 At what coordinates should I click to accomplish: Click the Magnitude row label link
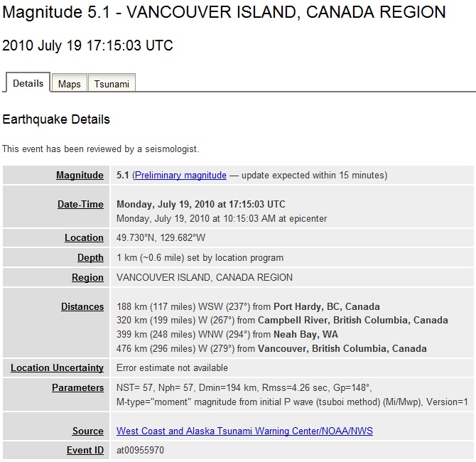(x=80, y=176)
